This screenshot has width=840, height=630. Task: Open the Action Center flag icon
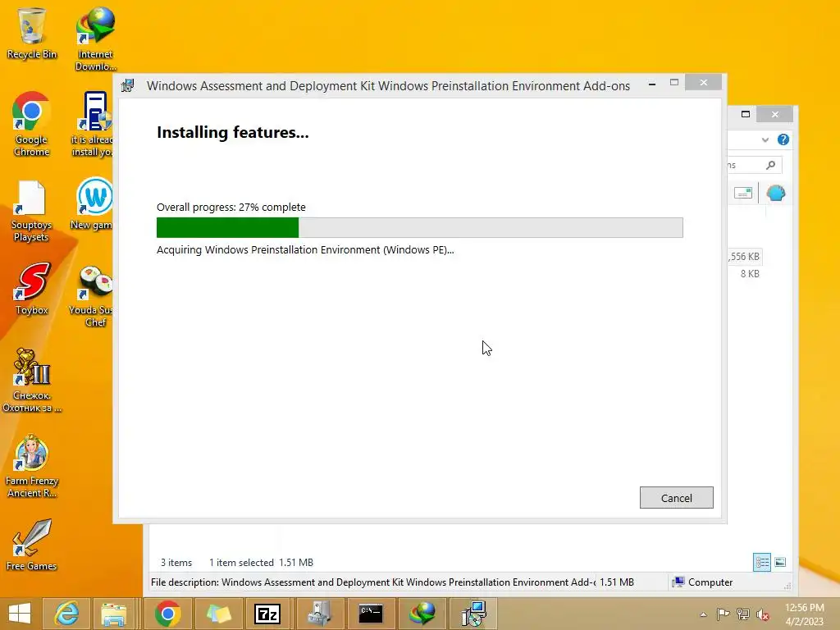coord(723,614)
